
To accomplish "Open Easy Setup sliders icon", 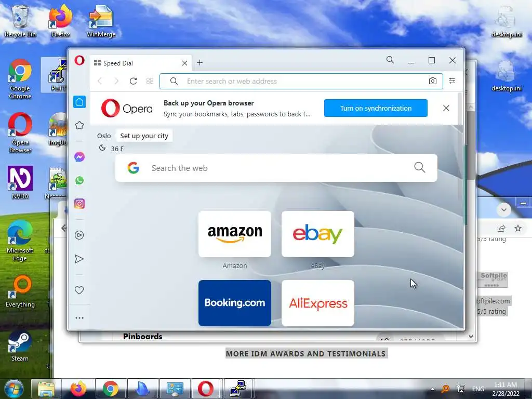I will click(452, 81).
